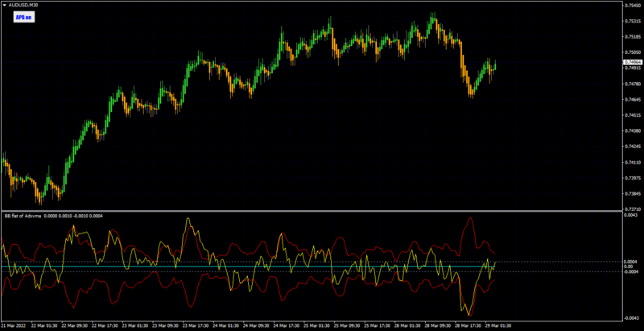Click the 0.74915 price scale label

point(633,68)
